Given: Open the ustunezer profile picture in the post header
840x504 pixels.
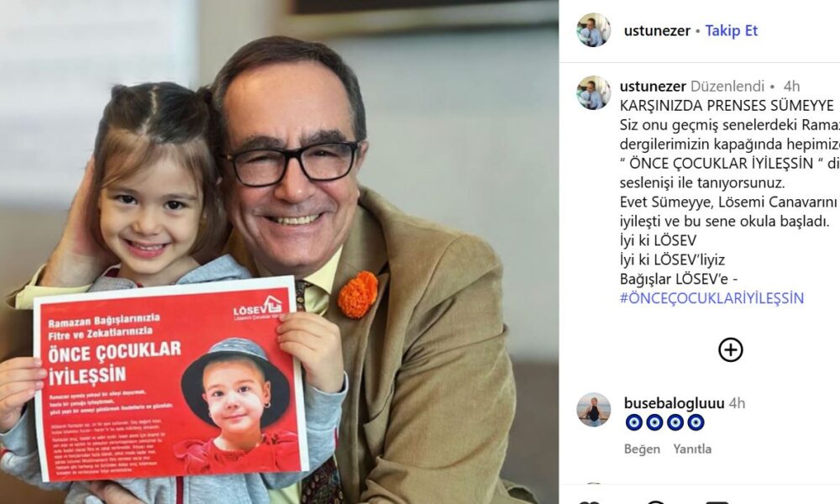Looking at the screenshot, I should point(594,30).
